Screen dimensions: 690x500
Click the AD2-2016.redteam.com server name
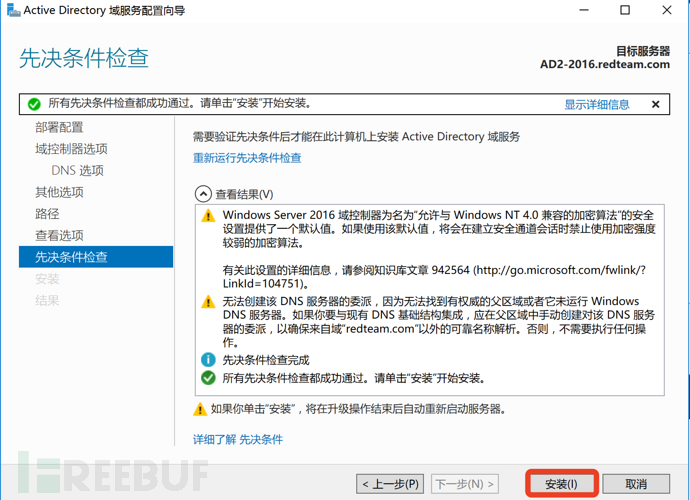point(605,64)
